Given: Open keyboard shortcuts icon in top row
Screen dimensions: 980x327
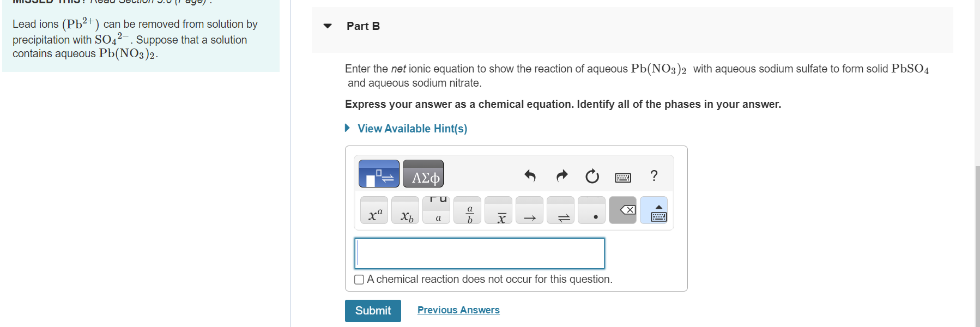Looking at the screenshot, I should click(623, 177).
